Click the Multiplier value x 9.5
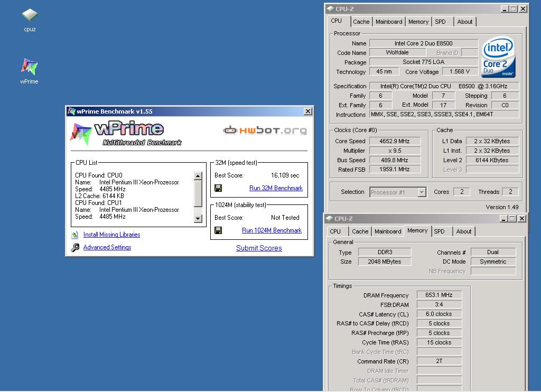 [395, 151]
